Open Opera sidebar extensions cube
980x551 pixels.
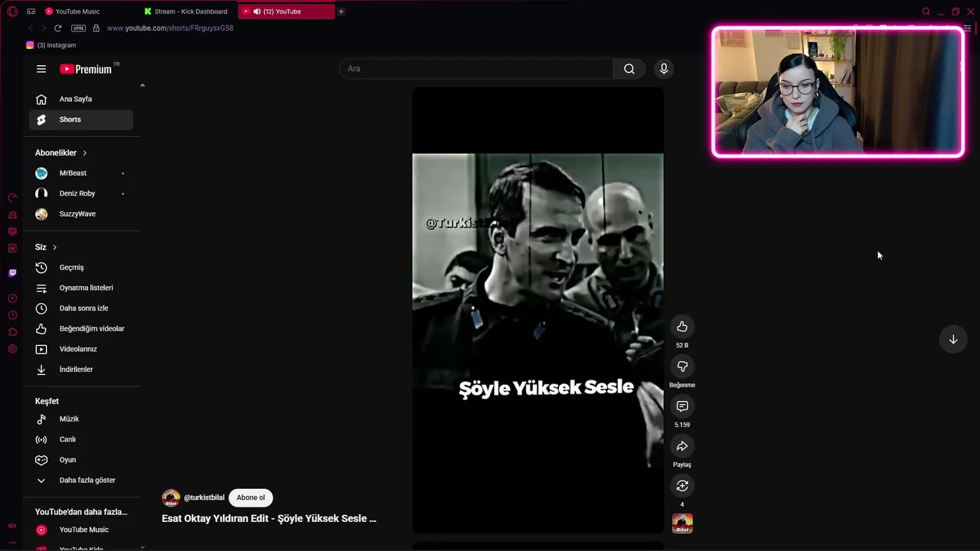(x=12, y=332)
